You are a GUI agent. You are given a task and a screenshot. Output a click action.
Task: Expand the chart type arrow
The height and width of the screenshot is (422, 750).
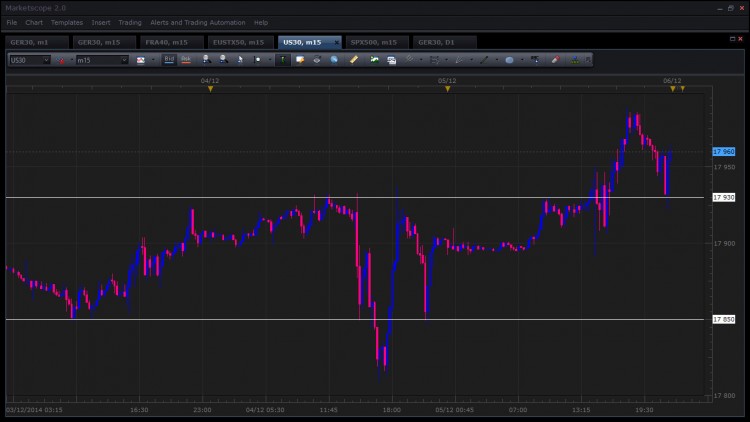pos(153,60)
